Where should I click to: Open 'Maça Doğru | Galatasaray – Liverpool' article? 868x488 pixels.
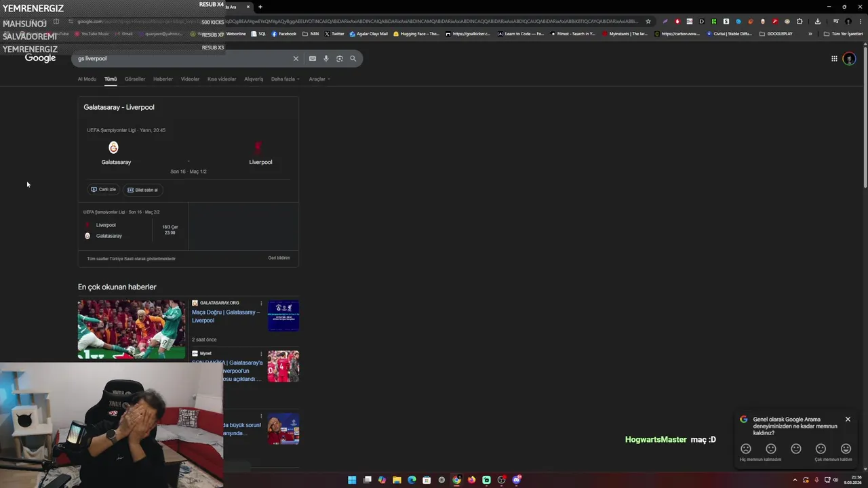(226, 316)
